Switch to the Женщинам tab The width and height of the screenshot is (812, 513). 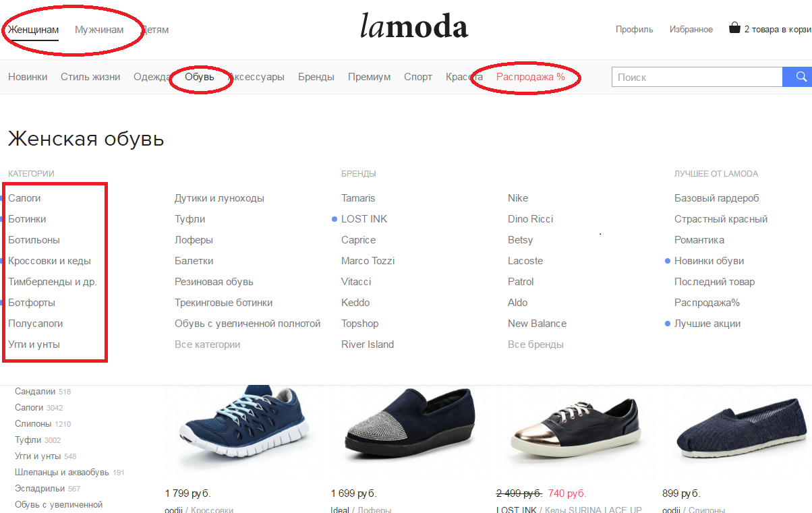click(33, 30)
